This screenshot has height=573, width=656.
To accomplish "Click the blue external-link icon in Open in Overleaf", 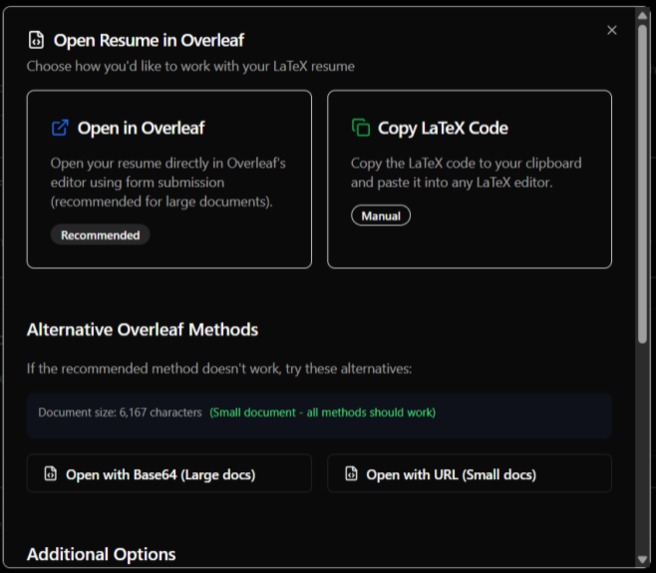I will pos(60,128).
